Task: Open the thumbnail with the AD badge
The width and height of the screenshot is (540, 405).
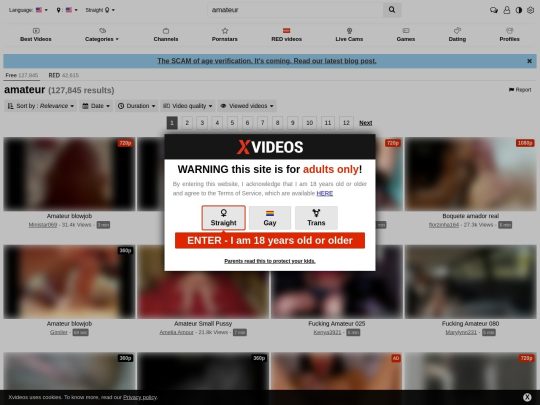Action: pos(336,371)
